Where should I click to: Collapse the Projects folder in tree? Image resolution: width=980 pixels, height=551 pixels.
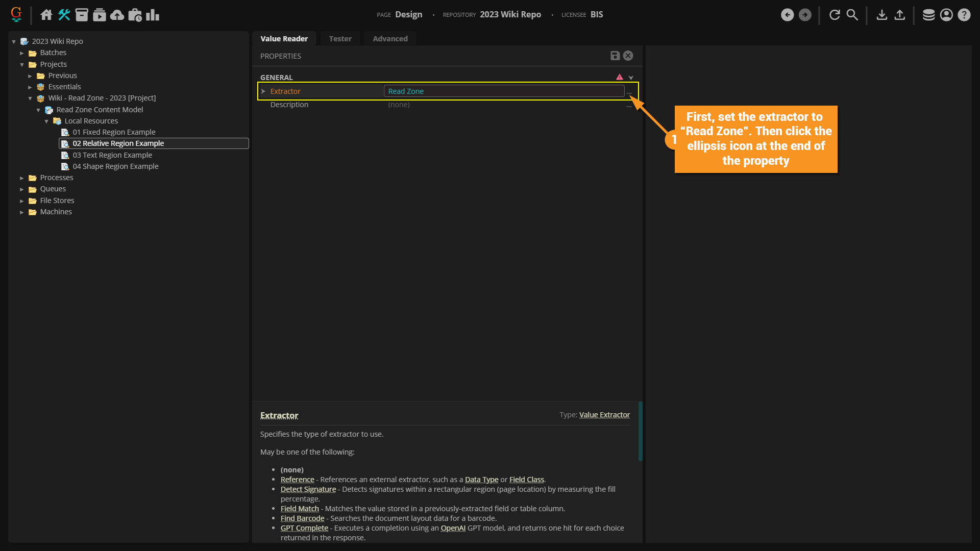(x=22, y=65)
